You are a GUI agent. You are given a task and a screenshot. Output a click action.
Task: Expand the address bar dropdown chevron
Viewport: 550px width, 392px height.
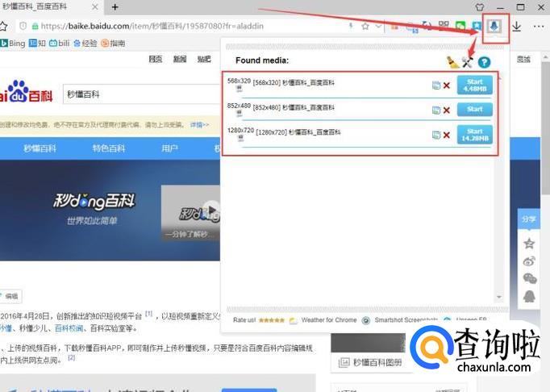378,26
